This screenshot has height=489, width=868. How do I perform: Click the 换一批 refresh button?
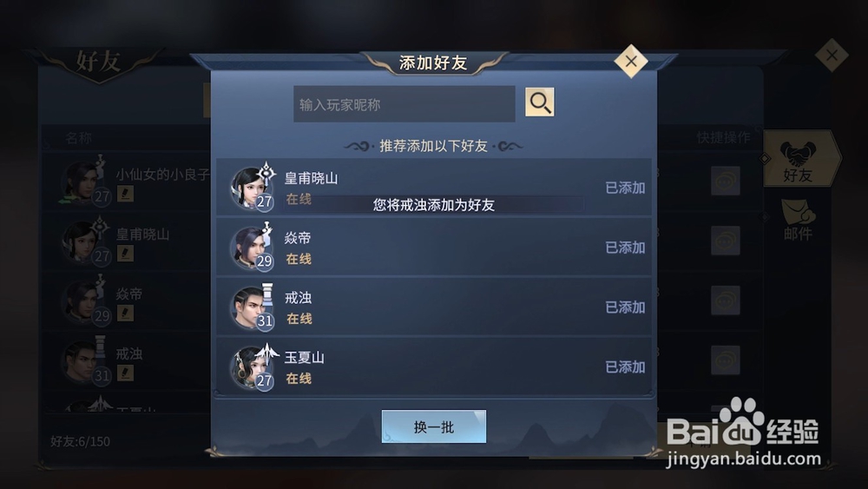433,426
